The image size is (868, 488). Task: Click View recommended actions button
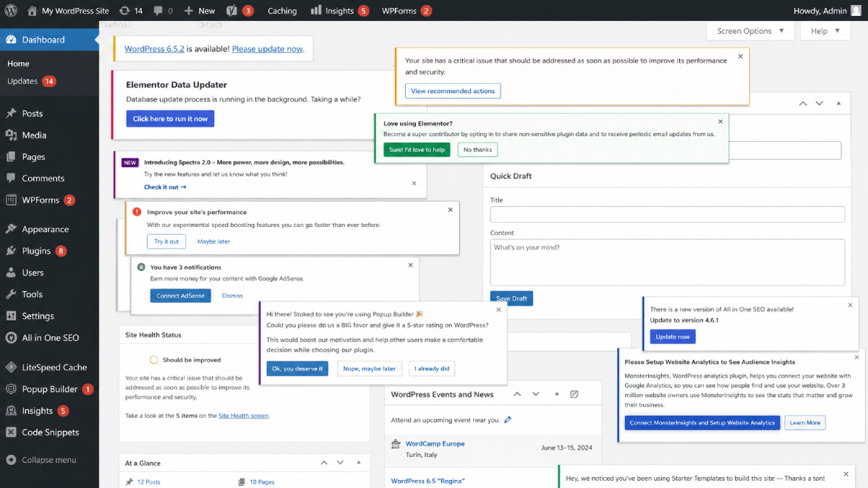(x=453, y=91)
